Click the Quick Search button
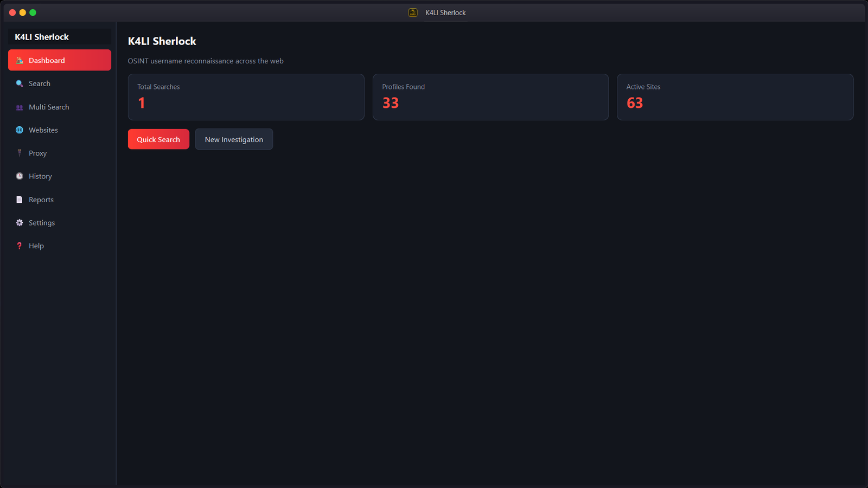Viewport: 868px width, 488px height. (158, 139)
